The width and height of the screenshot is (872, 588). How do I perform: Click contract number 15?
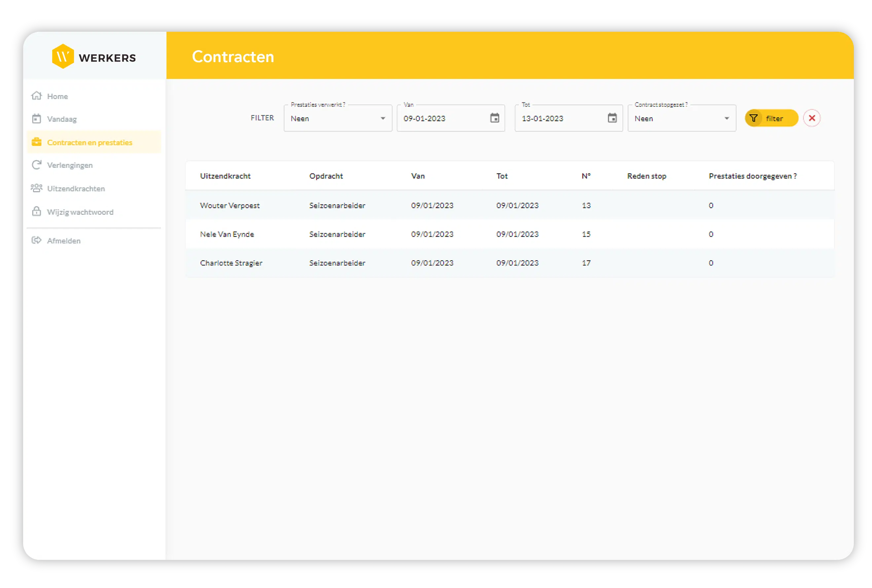pyautogui.click(x=586, y=234)
